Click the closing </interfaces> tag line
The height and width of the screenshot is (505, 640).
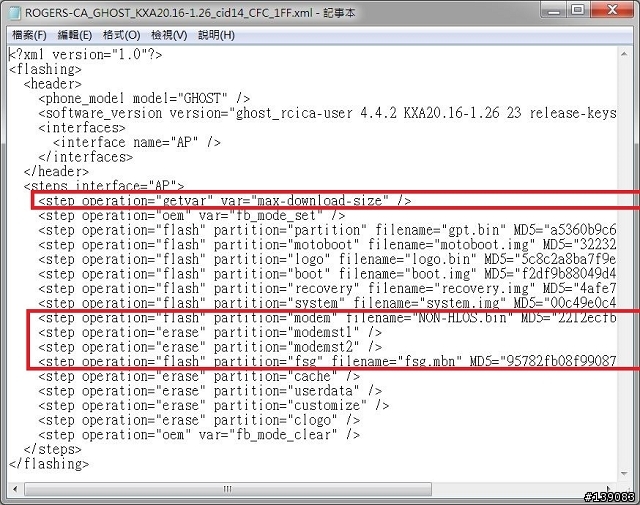tap(86, 157)
